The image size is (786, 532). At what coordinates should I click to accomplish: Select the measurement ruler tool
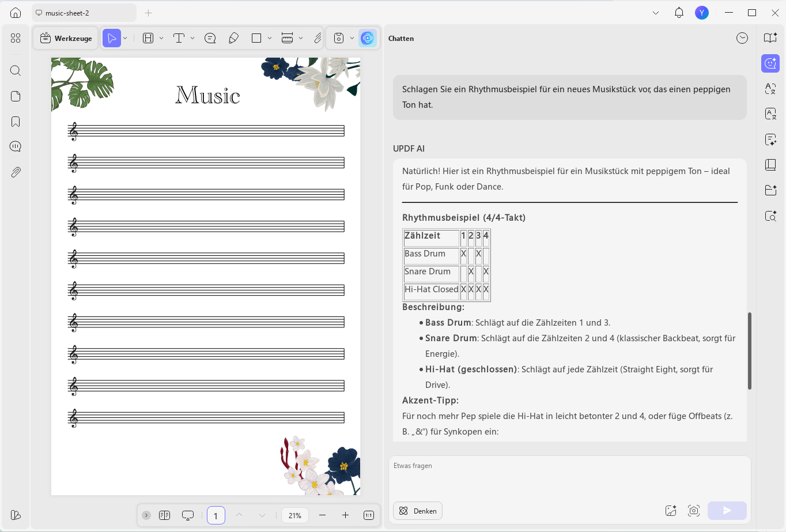coord(287,38)
